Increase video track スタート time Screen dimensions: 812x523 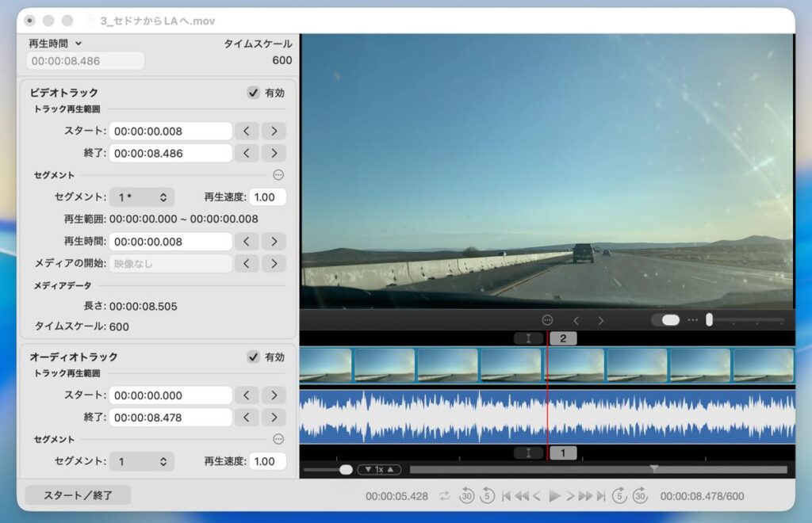(274, 131)
